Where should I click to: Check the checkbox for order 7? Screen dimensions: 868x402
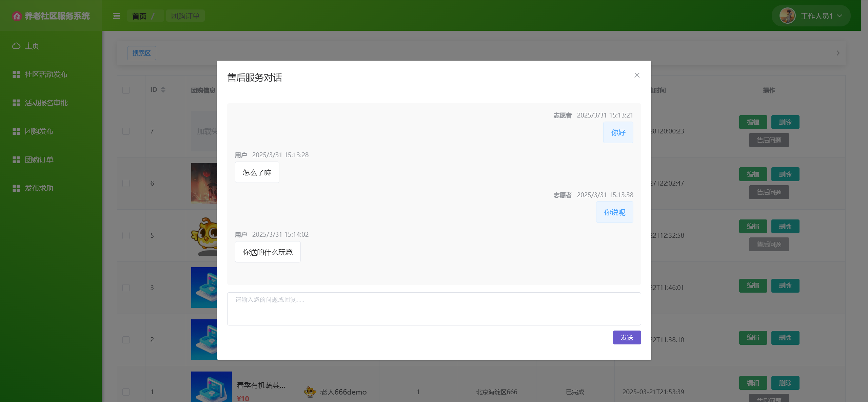click(x=126, y=131)
